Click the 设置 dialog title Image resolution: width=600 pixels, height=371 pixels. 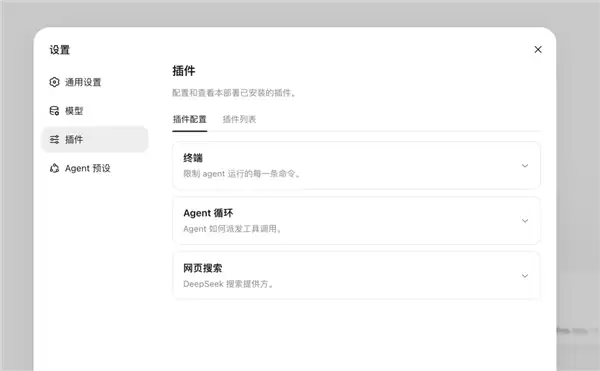coord(60,50)
